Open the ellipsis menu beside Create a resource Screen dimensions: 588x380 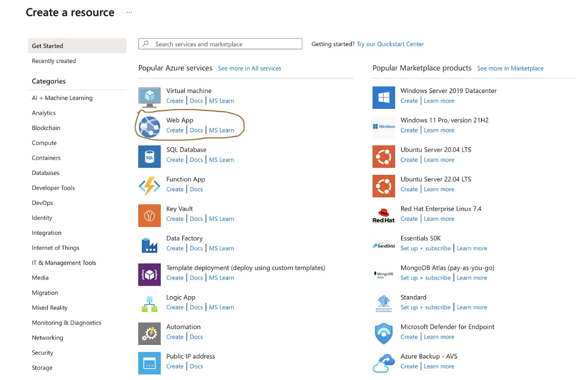(x=129, y=13)
